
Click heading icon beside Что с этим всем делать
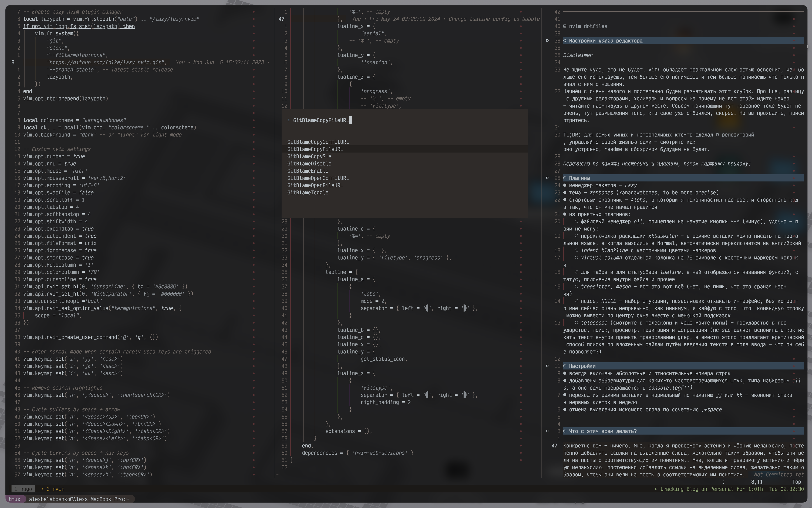tap(565, 431)
